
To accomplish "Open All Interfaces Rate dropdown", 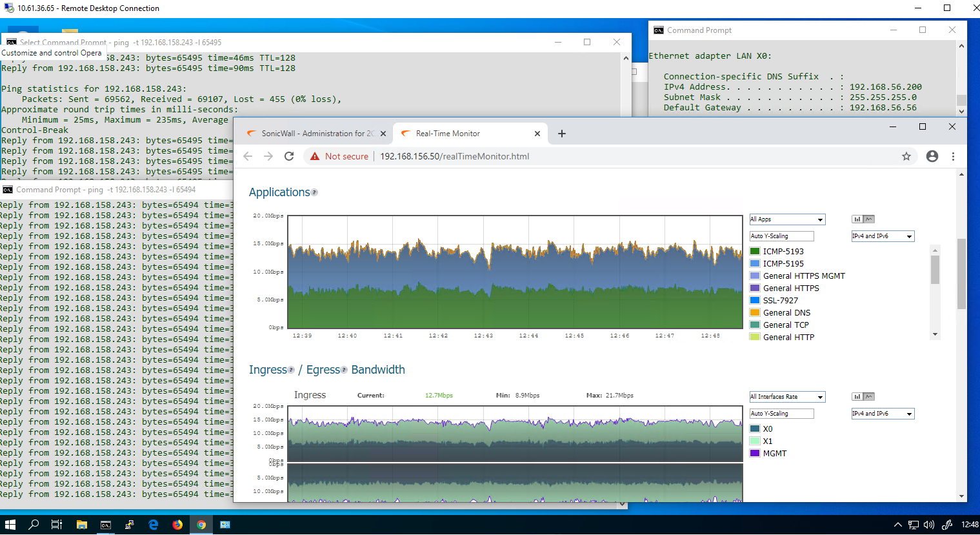I will pos(787,397).
